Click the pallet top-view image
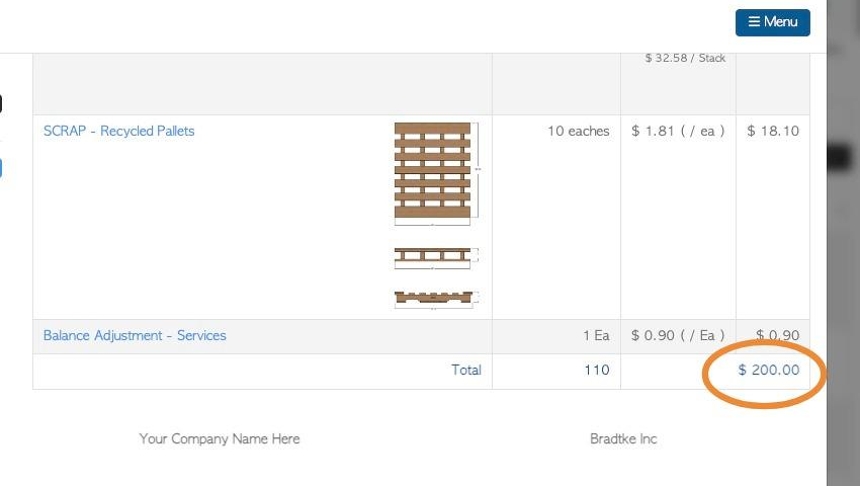Viewport: 860px width, 486px height. coord(437,174)
